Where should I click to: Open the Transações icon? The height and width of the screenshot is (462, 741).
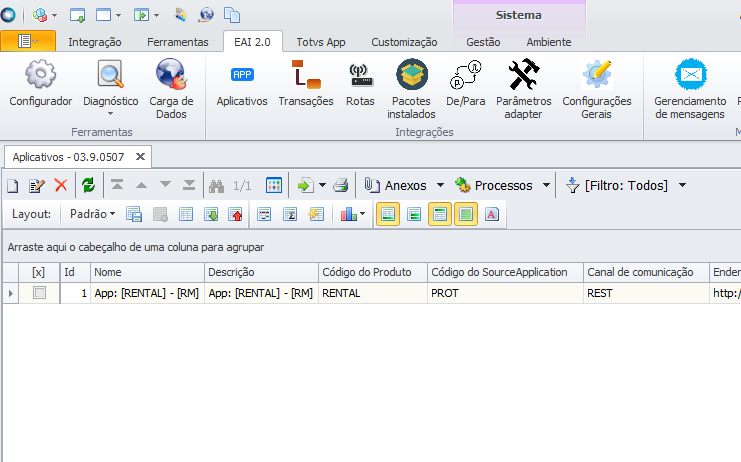pyautogui.click(x=306, y=83)
